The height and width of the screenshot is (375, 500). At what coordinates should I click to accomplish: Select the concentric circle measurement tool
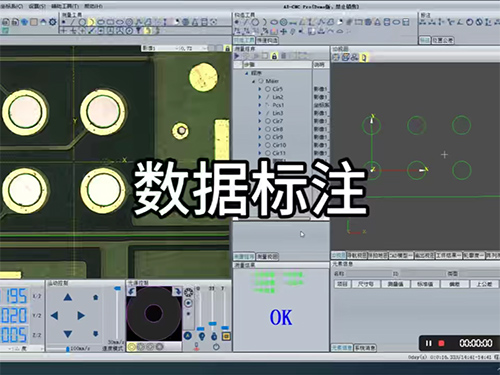[129, 22]
